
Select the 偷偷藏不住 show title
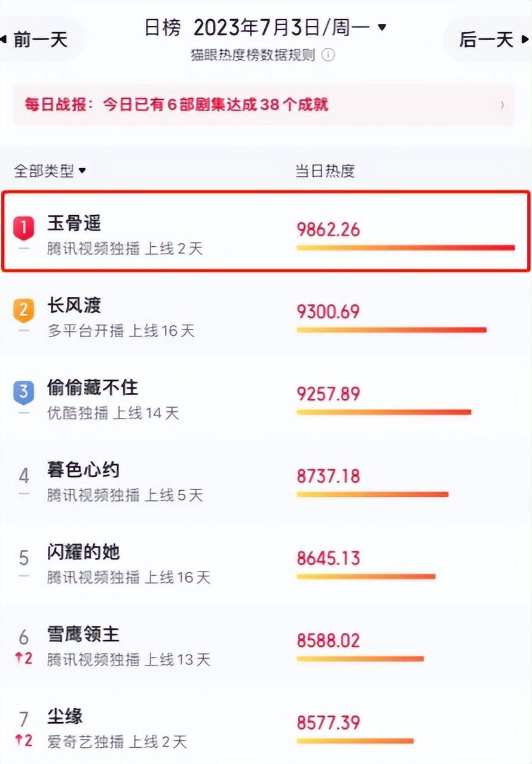(x=93, y=388)
